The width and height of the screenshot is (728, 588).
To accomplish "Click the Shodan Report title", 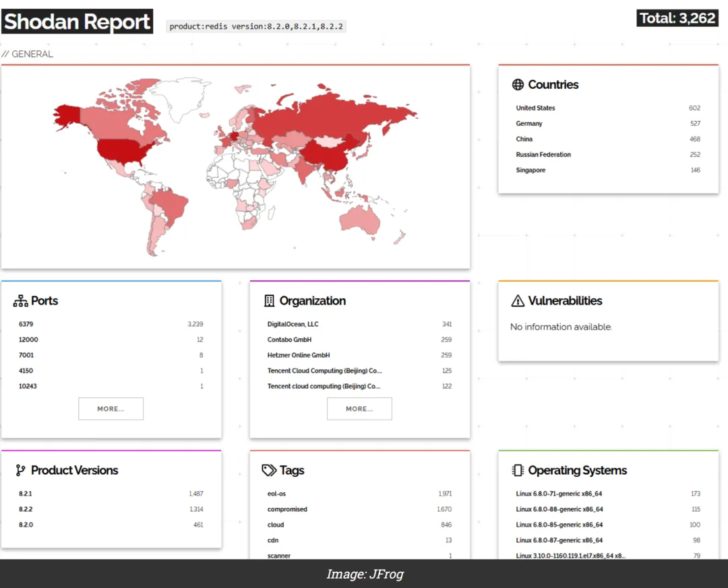I will click(77, 22).
